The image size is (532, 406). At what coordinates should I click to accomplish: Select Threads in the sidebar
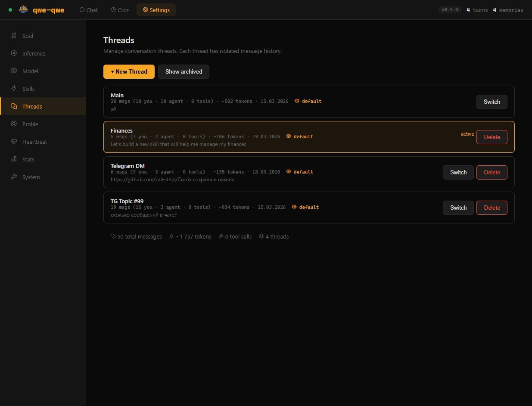click(43, 106)
